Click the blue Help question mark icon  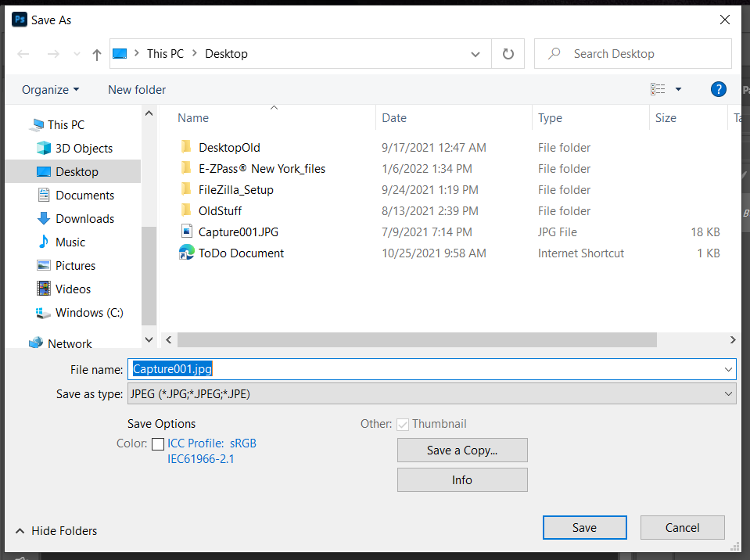click(x=718, y=89)
